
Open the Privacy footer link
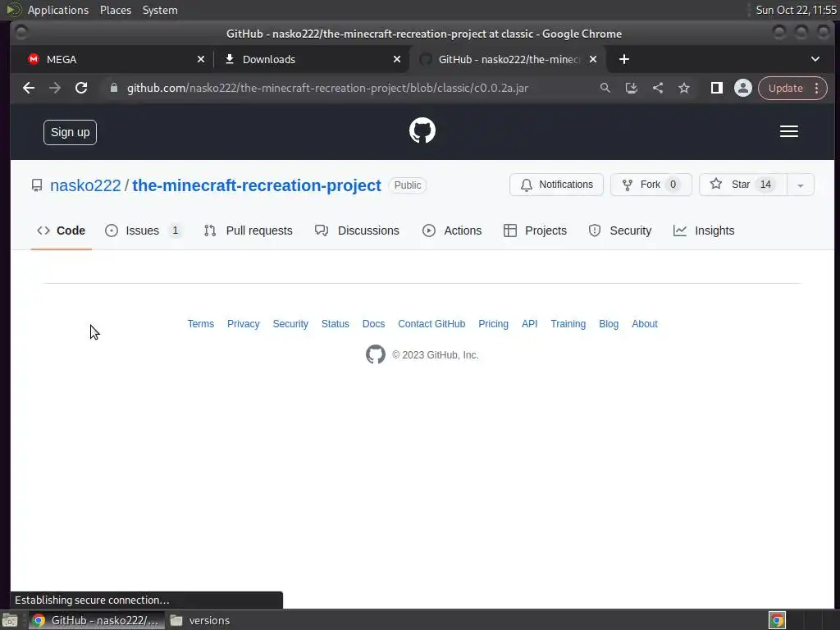[x=243, y=324]
